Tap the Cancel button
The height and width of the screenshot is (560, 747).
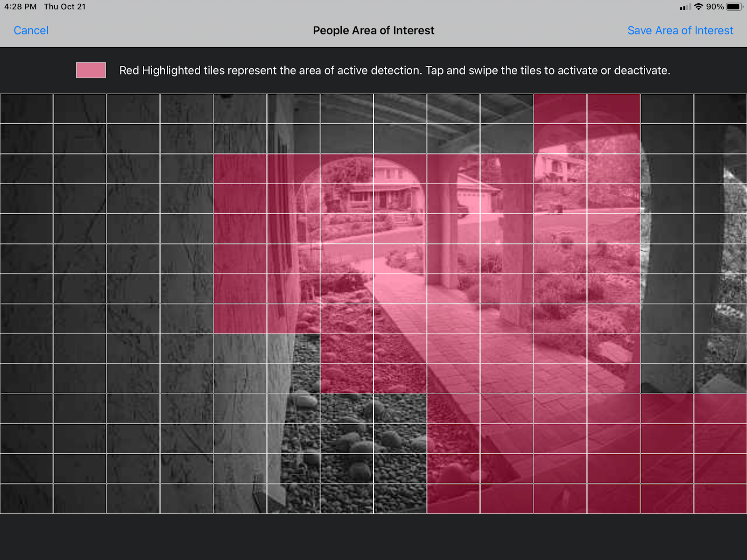(x=31, y=30)
